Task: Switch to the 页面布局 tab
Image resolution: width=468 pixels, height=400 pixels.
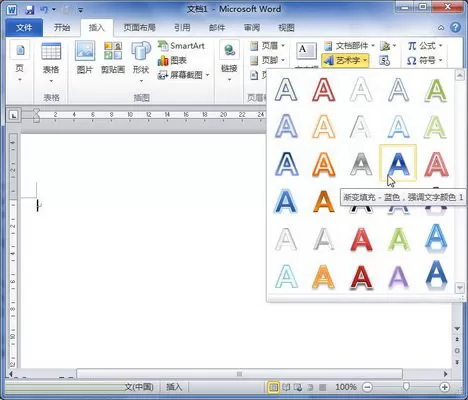Action: click(140, 28)
